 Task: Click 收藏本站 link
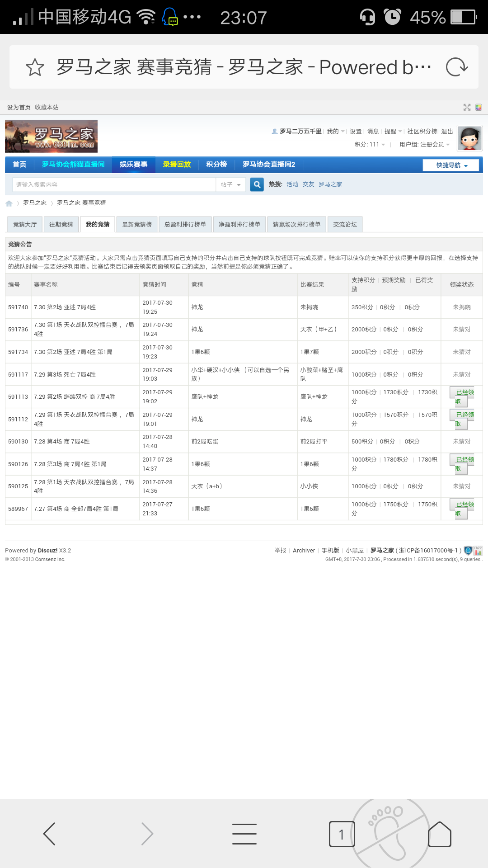point(47,108)
